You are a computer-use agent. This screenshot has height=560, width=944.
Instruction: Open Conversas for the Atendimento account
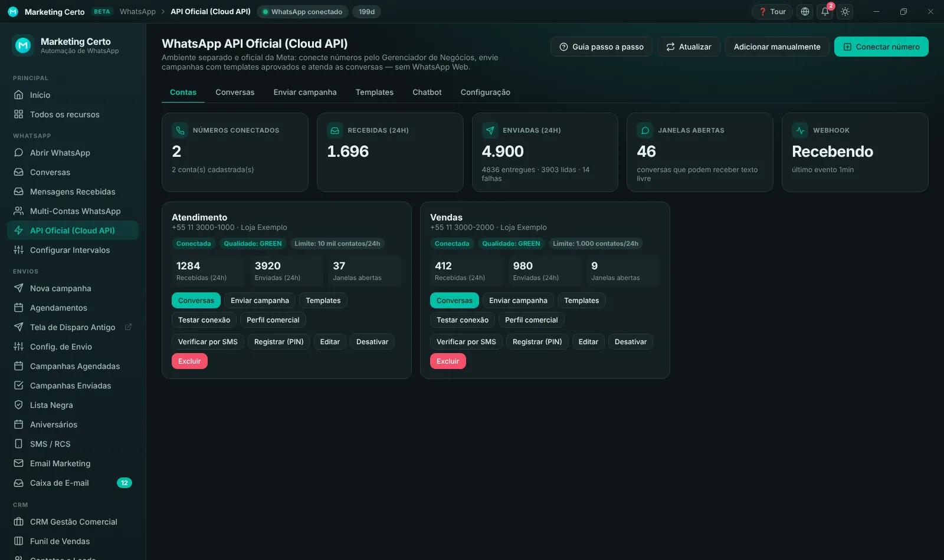tap(196, 301)
